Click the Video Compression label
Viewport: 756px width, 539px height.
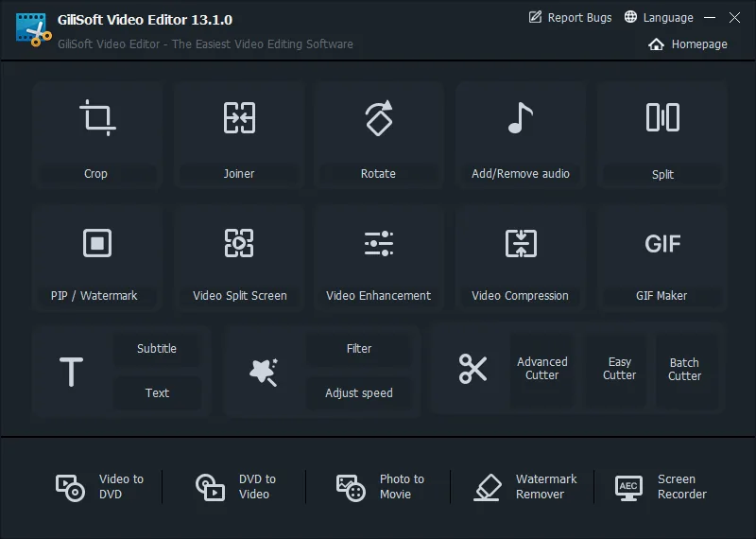520,296
